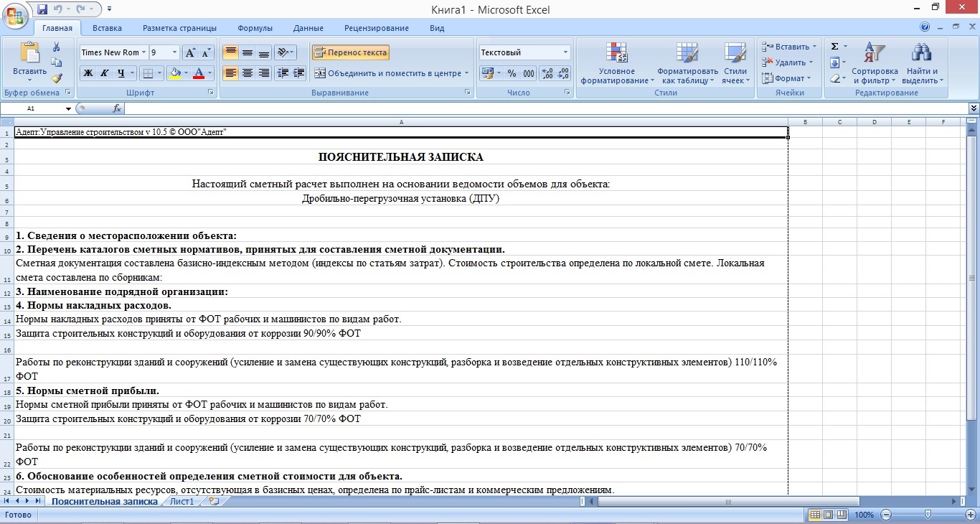Screen dimensions: 980x524
Task: Click the increase decimal icon
Action: click(x=547, y=73)
